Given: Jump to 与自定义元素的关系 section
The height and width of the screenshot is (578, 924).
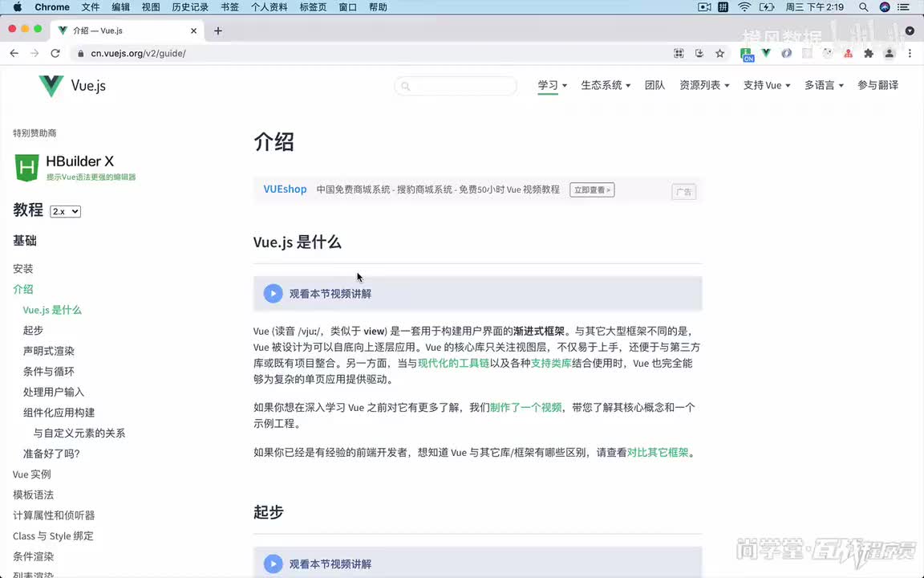Looking at the screenshot, I should click(79, 433).
